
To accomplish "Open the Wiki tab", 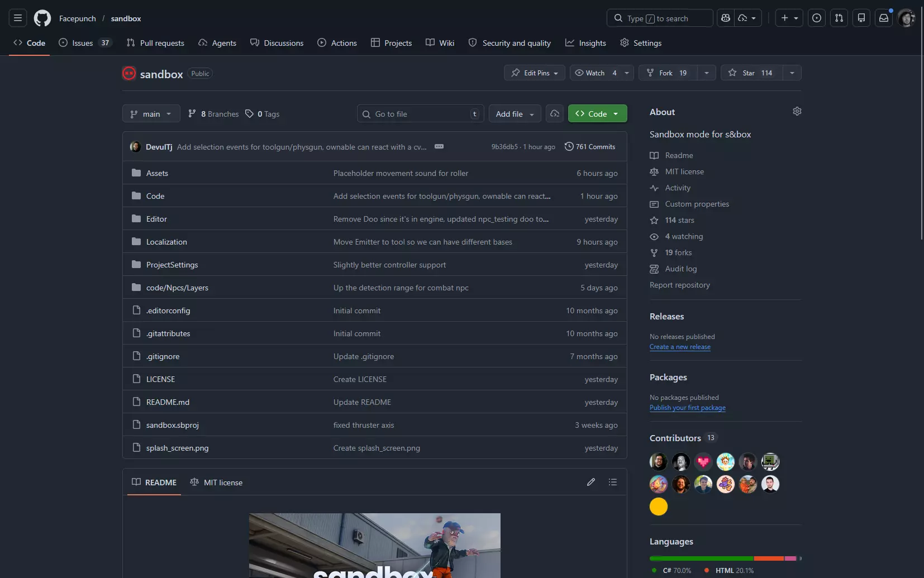I will (440, 43).
